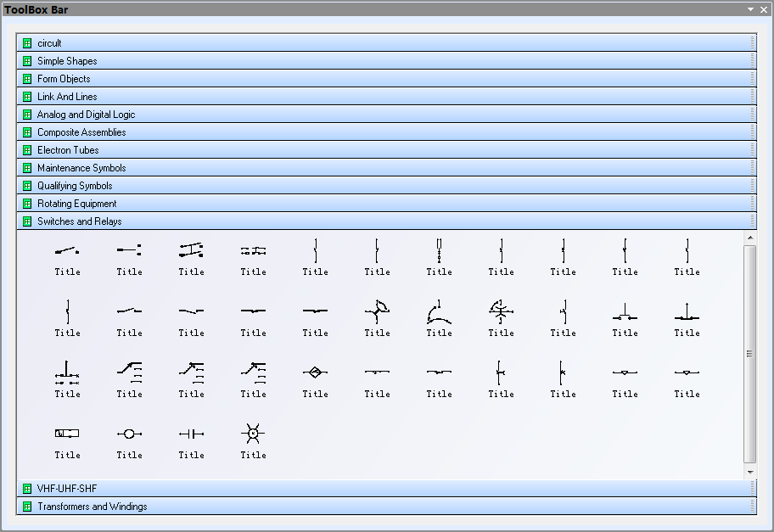This screenshot has width=774, height=532.
Task: Switch to the Simple Shapes category
Action: tap(67, 61)
